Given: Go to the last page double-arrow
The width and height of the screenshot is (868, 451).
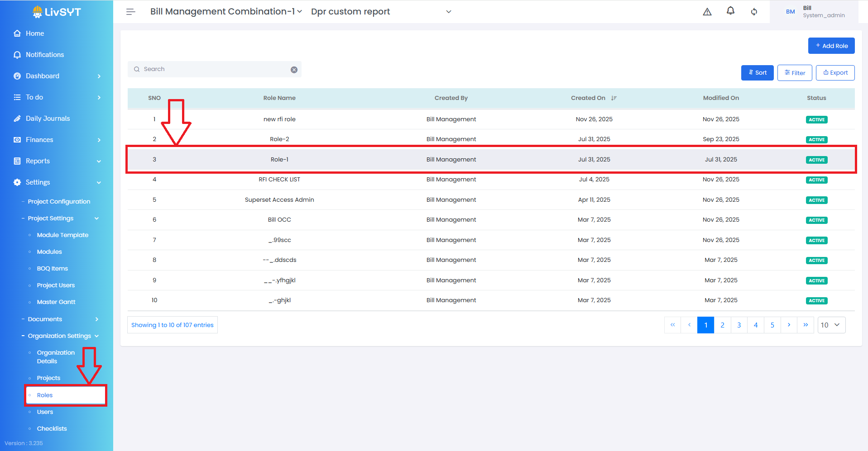Looking at the screenshot, I should tap(806, 325).
